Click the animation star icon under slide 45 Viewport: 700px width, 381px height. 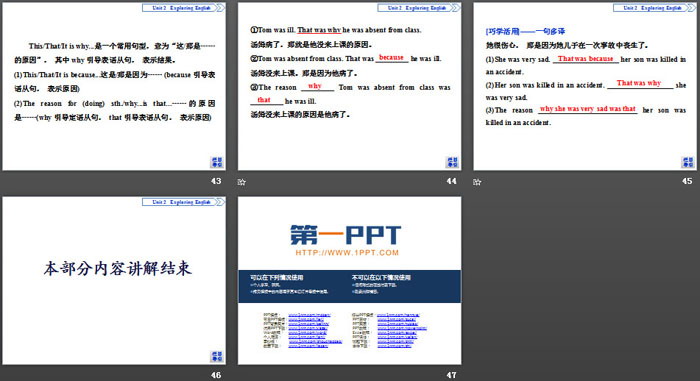477,182
